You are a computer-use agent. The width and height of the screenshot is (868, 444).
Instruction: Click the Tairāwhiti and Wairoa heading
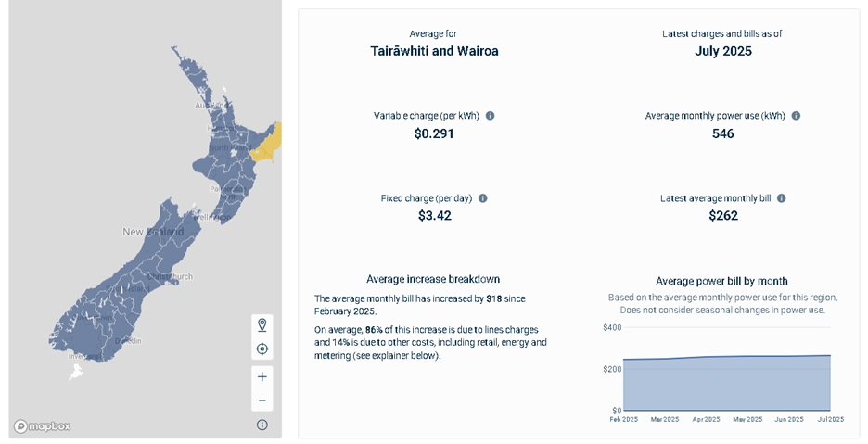point(434,51)
